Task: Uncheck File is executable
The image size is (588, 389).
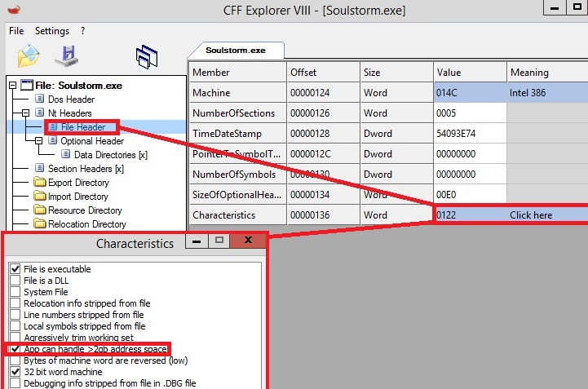Action: 15,269
